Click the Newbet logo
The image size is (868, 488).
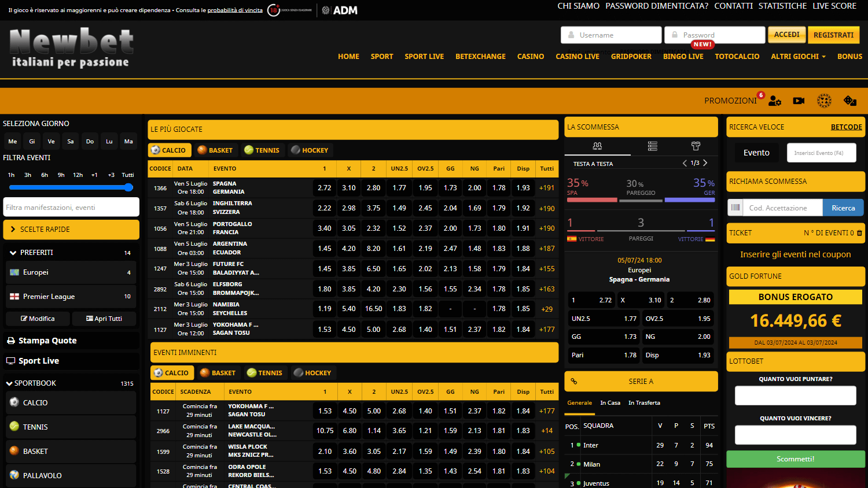click(72, 47)
